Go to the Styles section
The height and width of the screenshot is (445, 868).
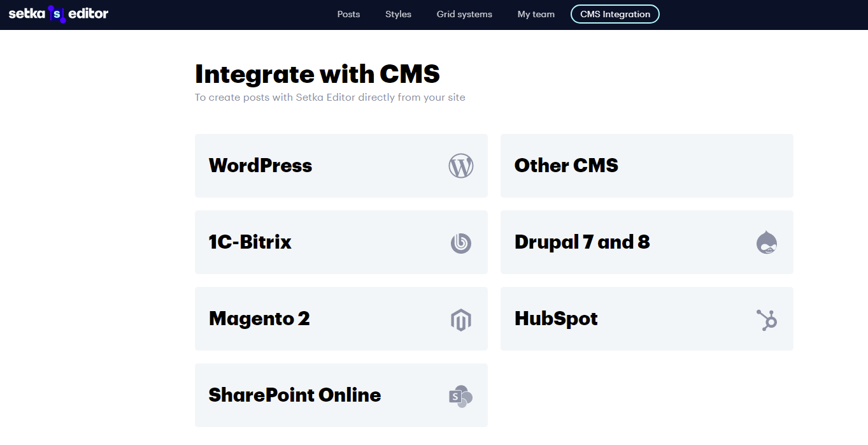(x=398, y=14)
